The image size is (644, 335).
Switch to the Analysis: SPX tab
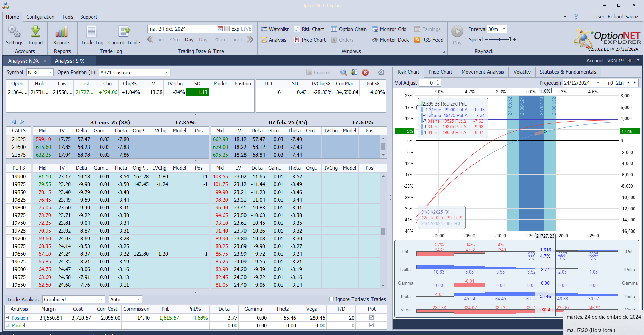pos(70,61)
